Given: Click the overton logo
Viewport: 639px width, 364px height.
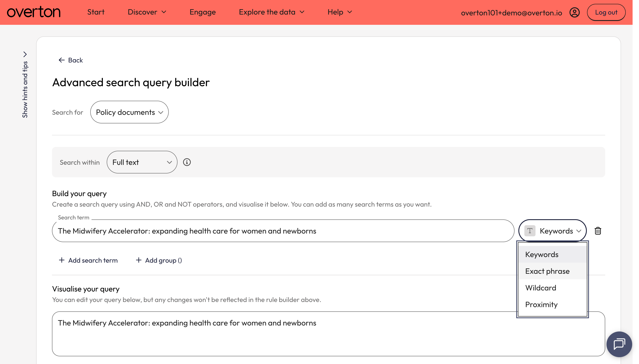Looking at the screenshot, I should 34,12.
